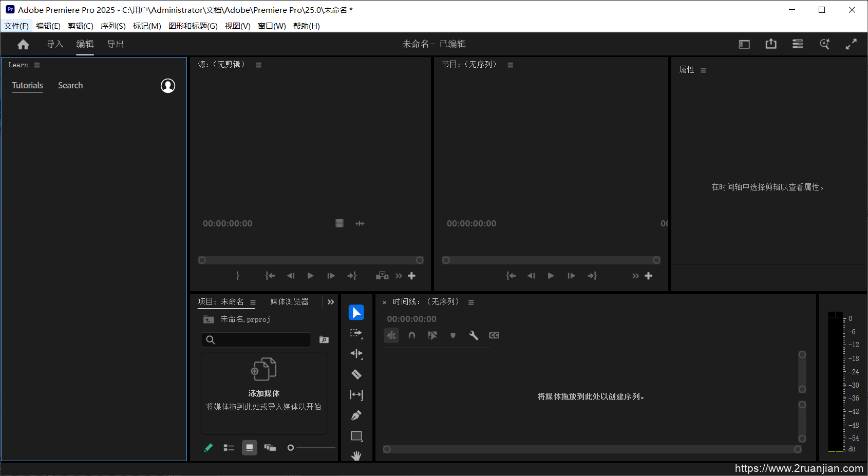Open the Program monitor button editor plus

click(649, 276)
